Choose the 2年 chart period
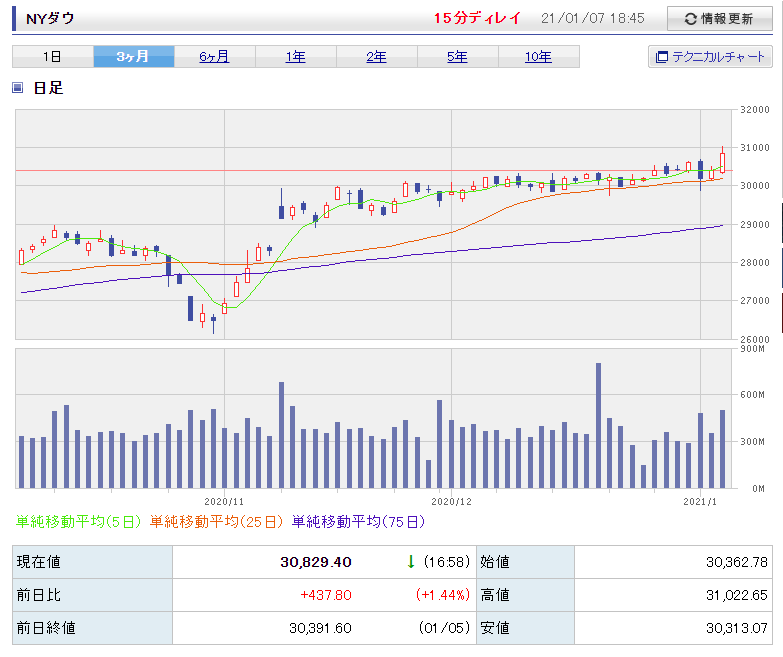 [376, 57]
